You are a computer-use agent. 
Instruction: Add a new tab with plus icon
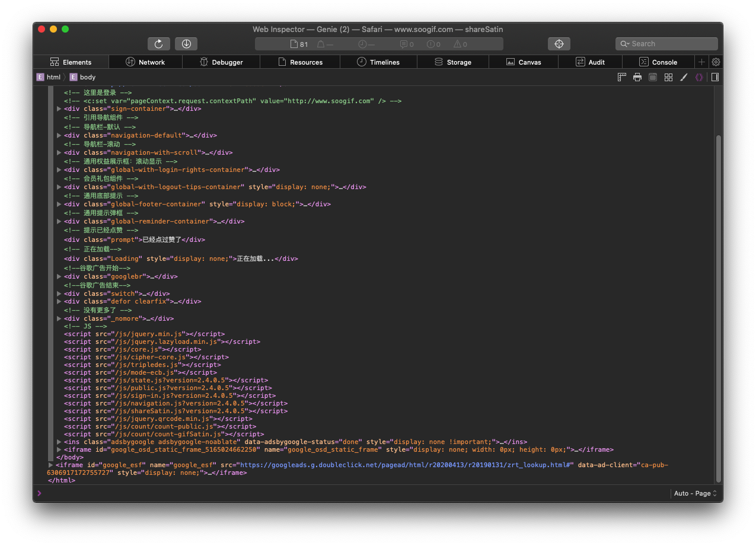[x=701, y=62]
